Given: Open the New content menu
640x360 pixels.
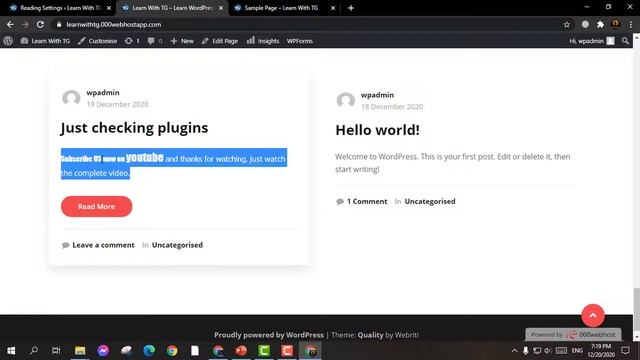Looking at the screenshot, I should (182, 41).
